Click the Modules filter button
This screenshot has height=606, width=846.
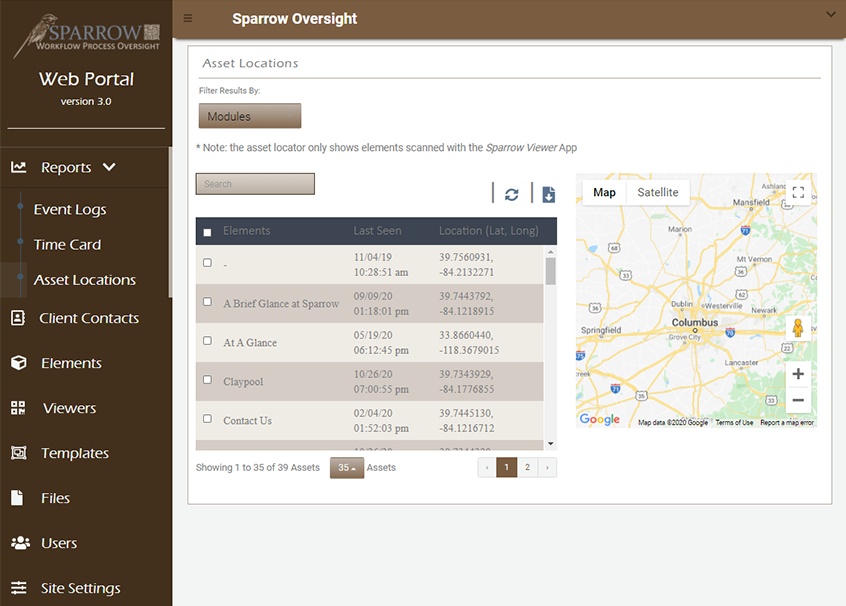(x=249, y=116)
